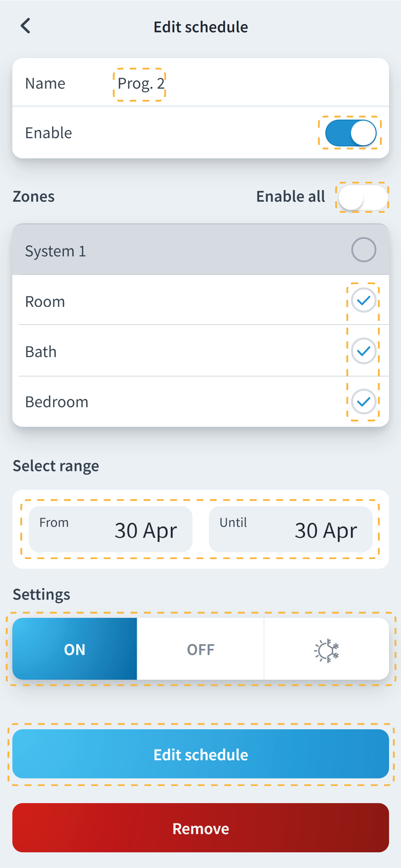
Task: Select the System 1 radio circle
Action: [363, 250]
